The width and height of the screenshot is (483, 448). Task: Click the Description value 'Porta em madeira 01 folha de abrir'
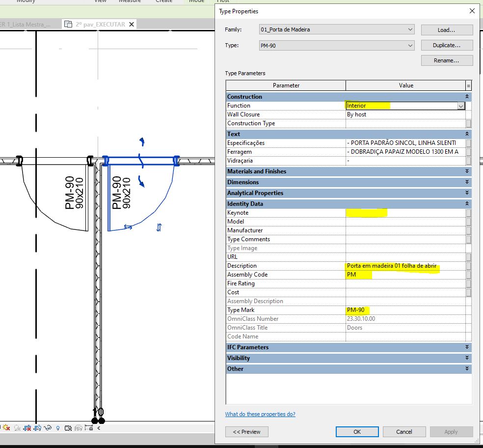click(392, 266)
